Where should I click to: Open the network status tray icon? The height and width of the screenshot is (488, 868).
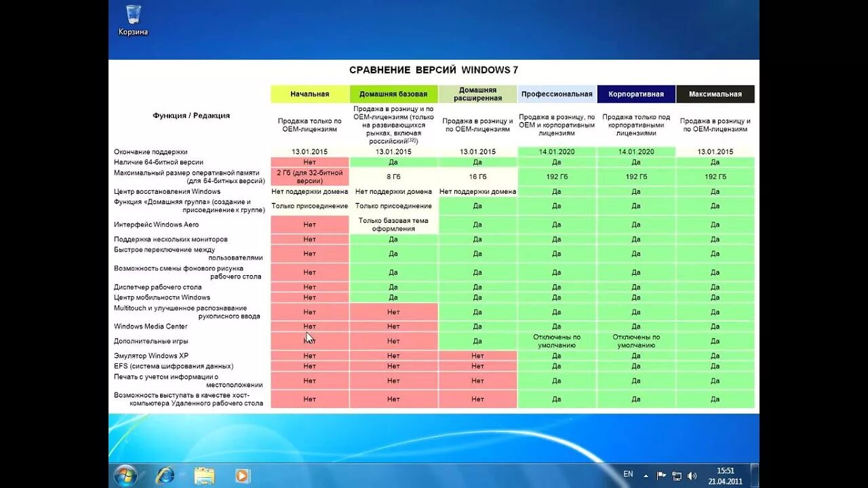click(677, 476)
